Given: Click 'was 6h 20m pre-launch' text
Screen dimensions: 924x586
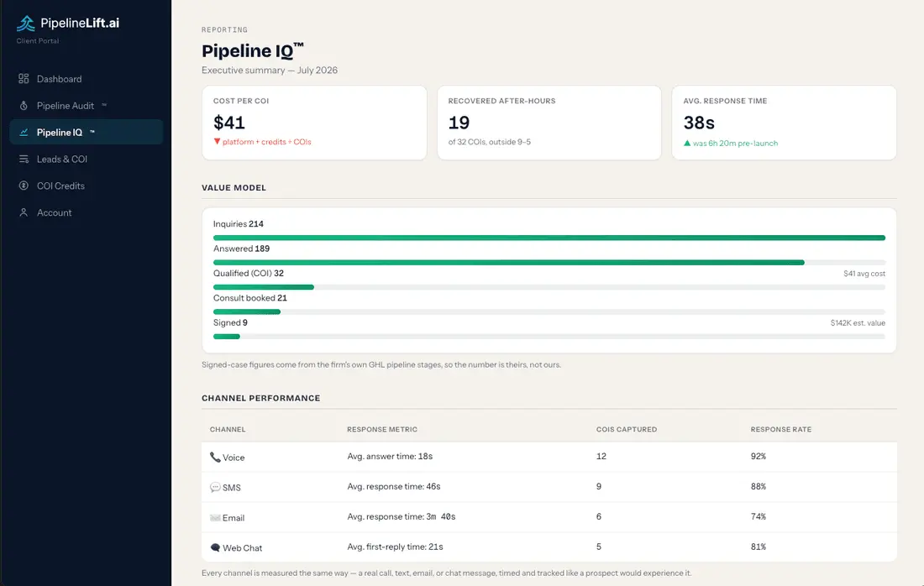Looking at the screenshot, I should pos(736,143).
